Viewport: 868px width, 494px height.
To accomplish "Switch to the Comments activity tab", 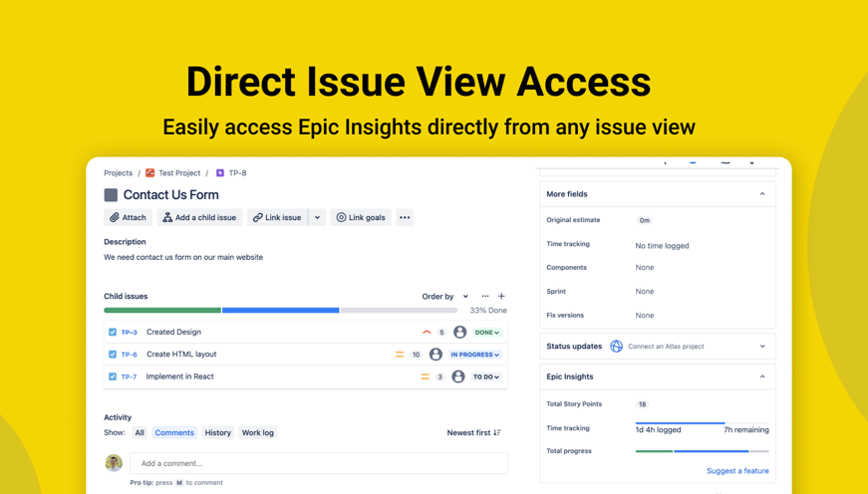I will tap(174, 432).
